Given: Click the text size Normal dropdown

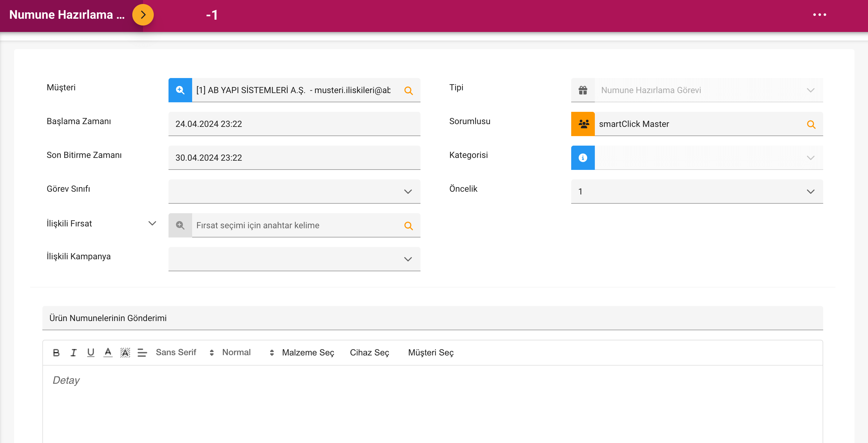Looking at the screenshot, I should click(x=246, y=353).
